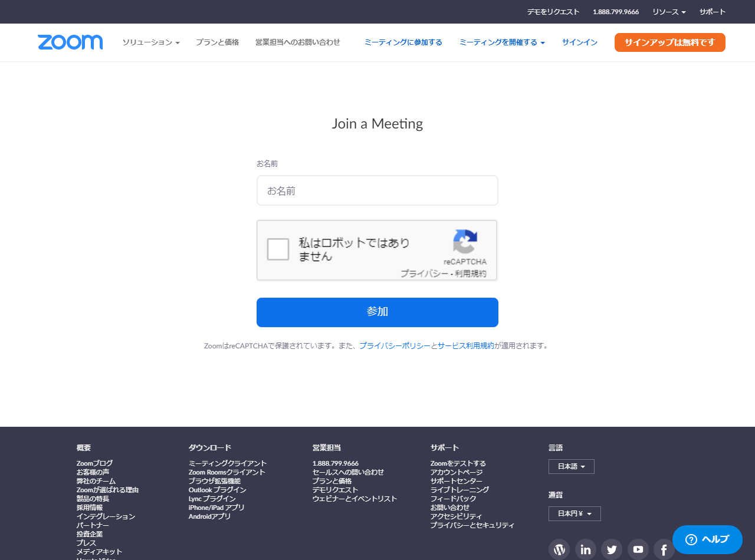Open Zoomが選ばれる理由 footer link
This screenshot has height=560, width=755.
107,490
